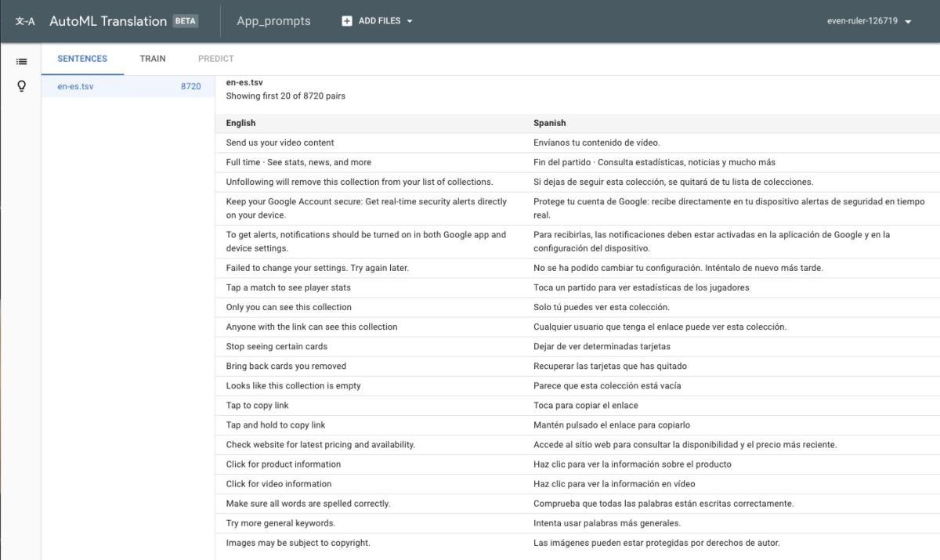Select 'Images may be subject to copyright.'
The image size is (940, 560).
[298, 542]
